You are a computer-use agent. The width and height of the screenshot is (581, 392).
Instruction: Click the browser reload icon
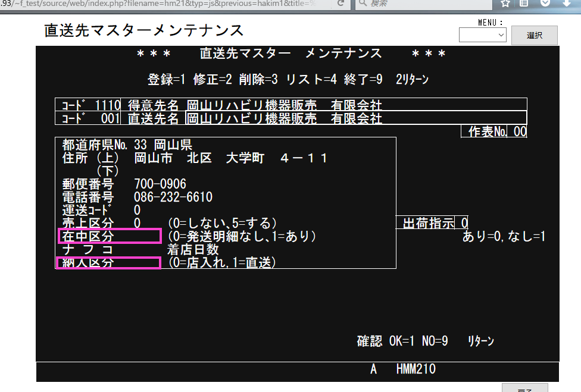[341, 3]
